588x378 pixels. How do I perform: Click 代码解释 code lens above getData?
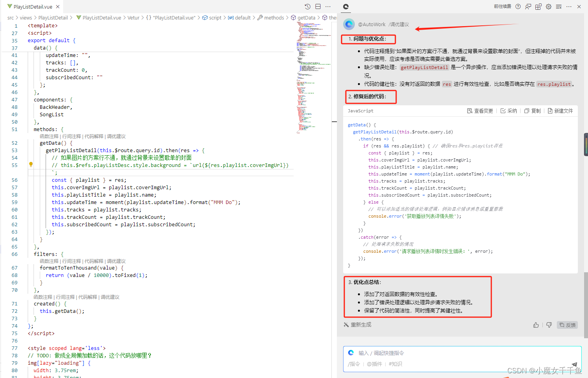click(x=94, y=137)
